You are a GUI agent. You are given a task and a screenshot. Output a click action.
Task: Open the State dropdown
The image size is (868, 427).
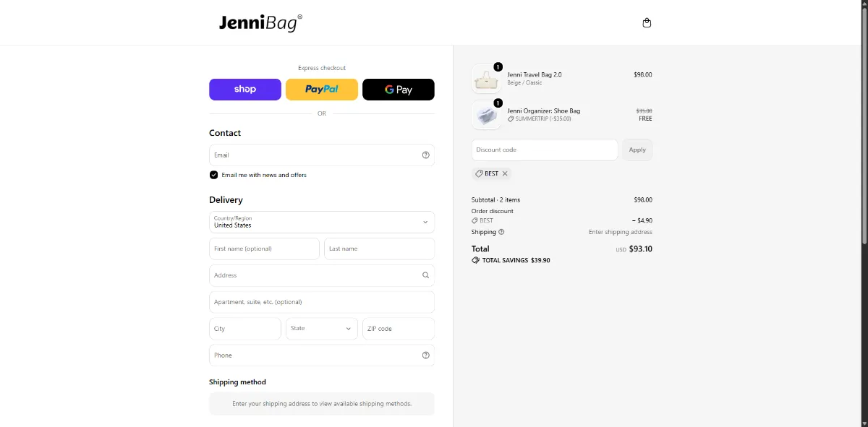tap(322, 329)
